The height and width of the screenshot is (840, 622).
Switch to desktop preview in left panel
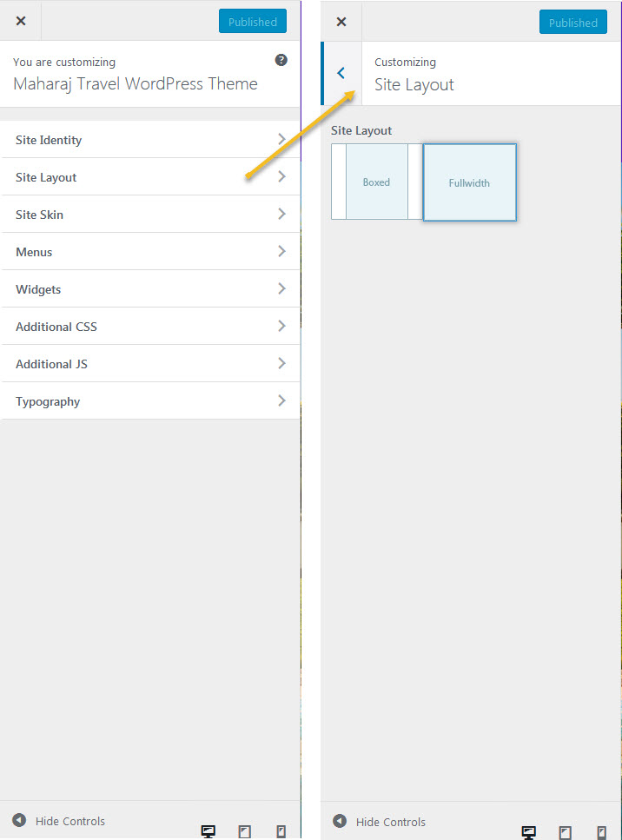point(208,831)
